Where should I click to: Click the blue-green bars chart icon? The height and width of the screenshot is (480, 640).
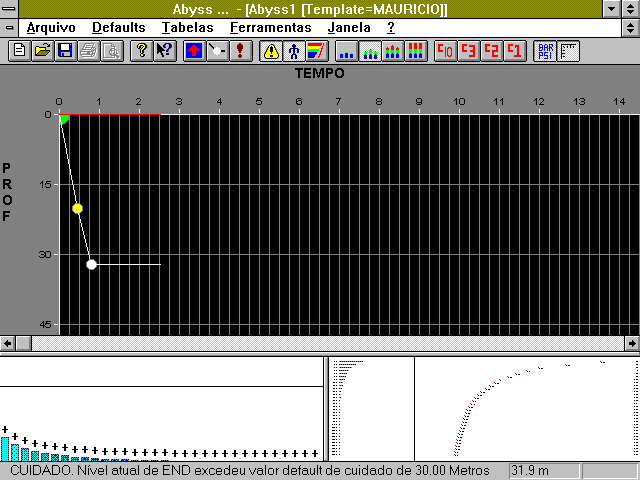click(370, 51)
